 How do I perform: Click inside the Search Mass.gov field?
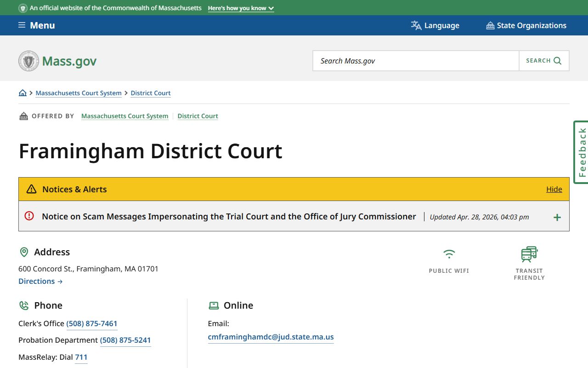click(416, 61)
